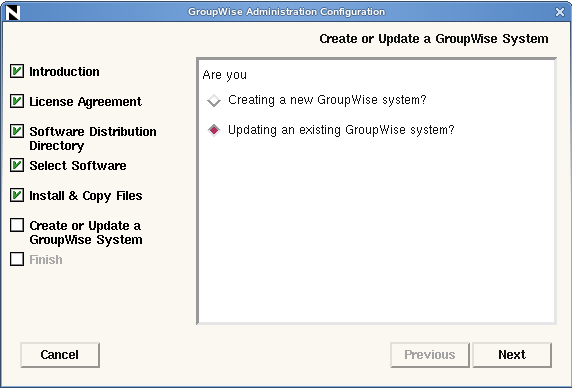The image size is (572, 389).
Task: Click the Next button
Action: click(512, 355)
